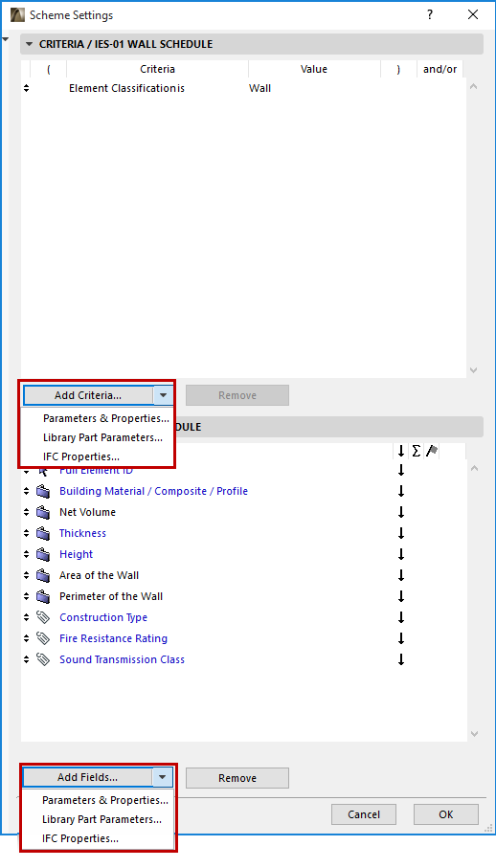Click the Remove button beside Add Fields
The height and width of the screenshot is (868, 496).
point(237,778)
